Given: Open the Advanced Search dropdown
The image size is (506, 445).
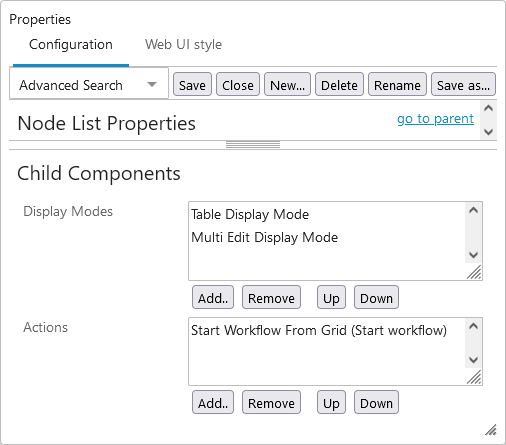Looking at the screenshot, I should (x=89, y=84).
